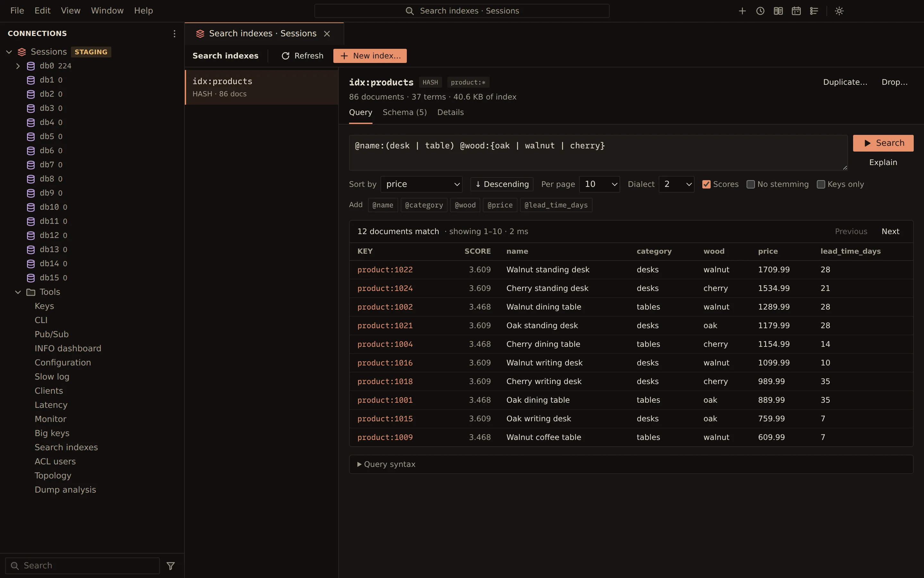This screenshot has width=924, height=578.
Task: Switch to the Schema (5) tab
Action: (x=405, y=112)
